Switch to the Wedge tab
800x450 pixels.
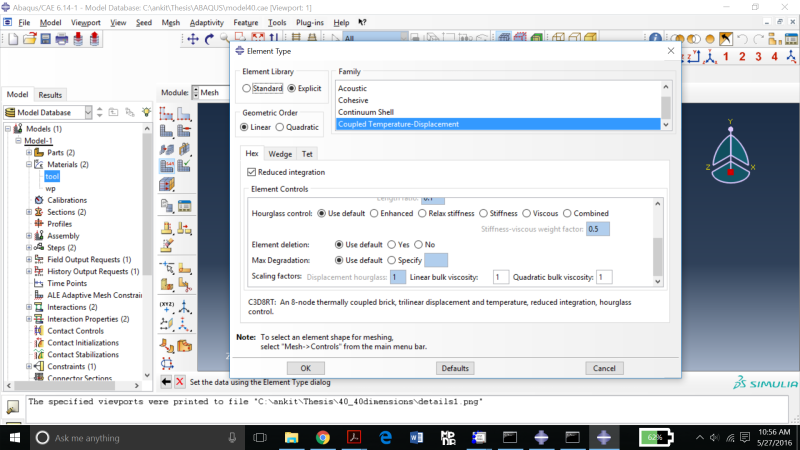point(280,154)
